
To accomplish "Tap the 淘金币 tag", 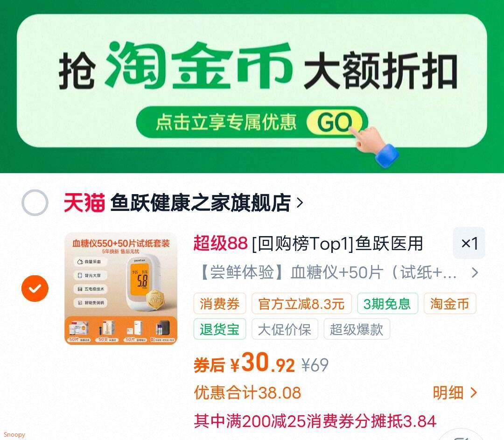I will tap(450, 303).
